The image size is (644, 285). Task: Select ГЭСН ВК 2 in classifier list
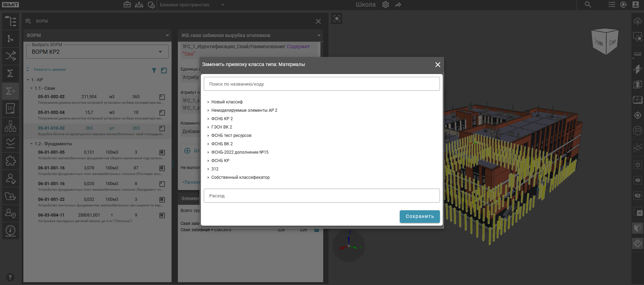click(222, 127)
